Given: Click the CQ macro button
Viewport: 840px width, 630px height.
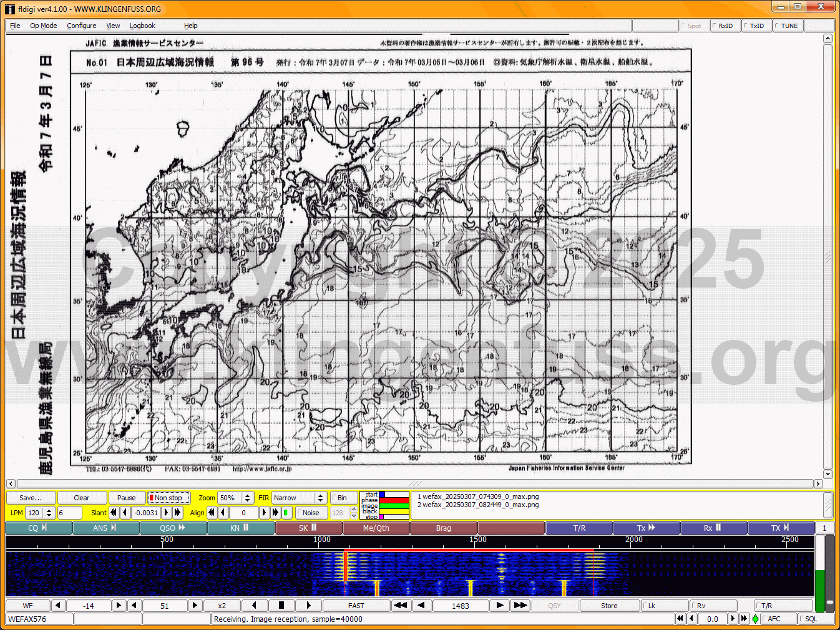Looking at the screenshot, I should point(38,528).
